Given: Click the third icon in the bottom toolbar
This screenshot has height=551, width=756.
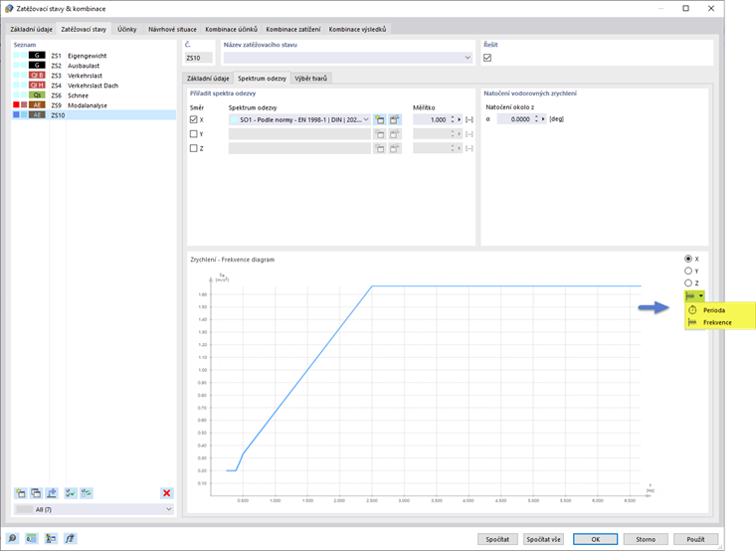Looking at the screenshot, I should coord(51,538).
